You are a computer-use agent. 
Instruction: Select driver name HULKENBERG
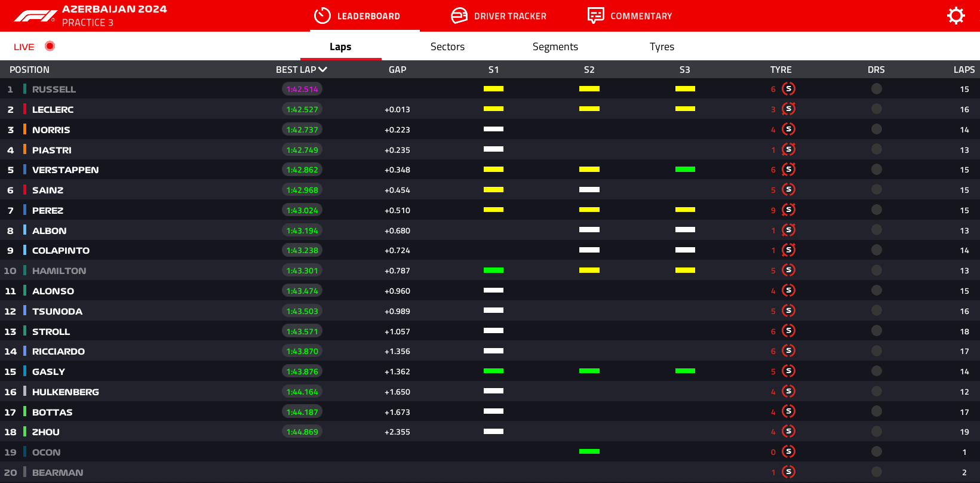point(66,392)
